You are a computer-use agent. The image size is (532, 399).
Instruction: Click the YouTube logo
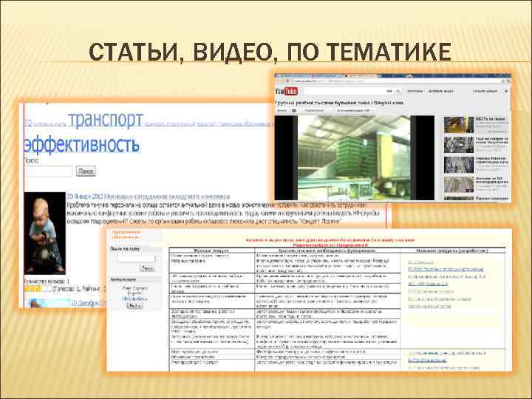point(286,91)
